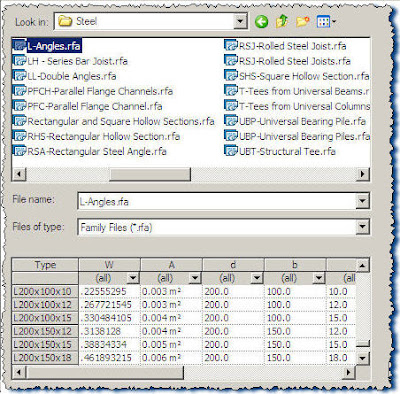Select PFC-Parallel Flange Channel.rfa in list
The height and width of the screenshot is (394, 400).
(x=88, y=106)
